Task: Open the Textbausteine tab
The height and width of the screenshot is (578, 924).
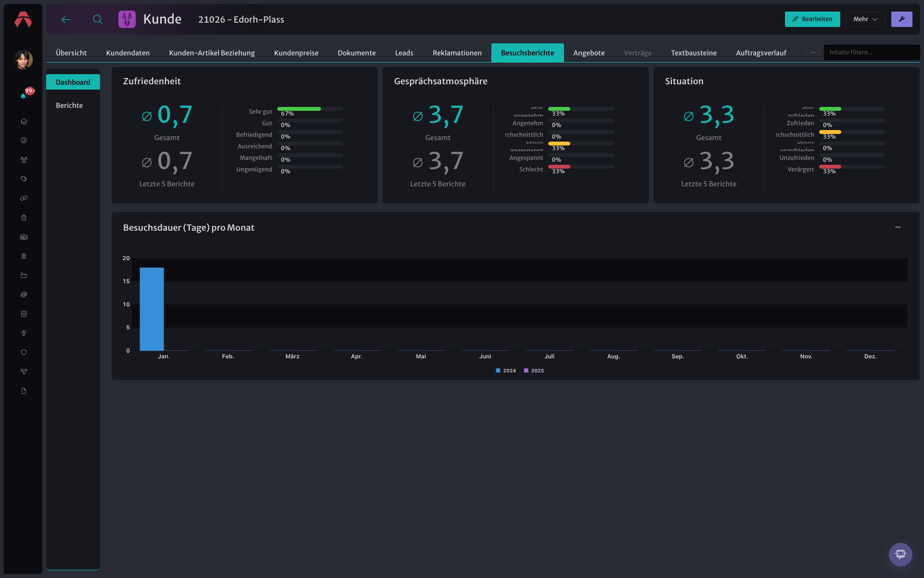Action: tap(694, 53)
